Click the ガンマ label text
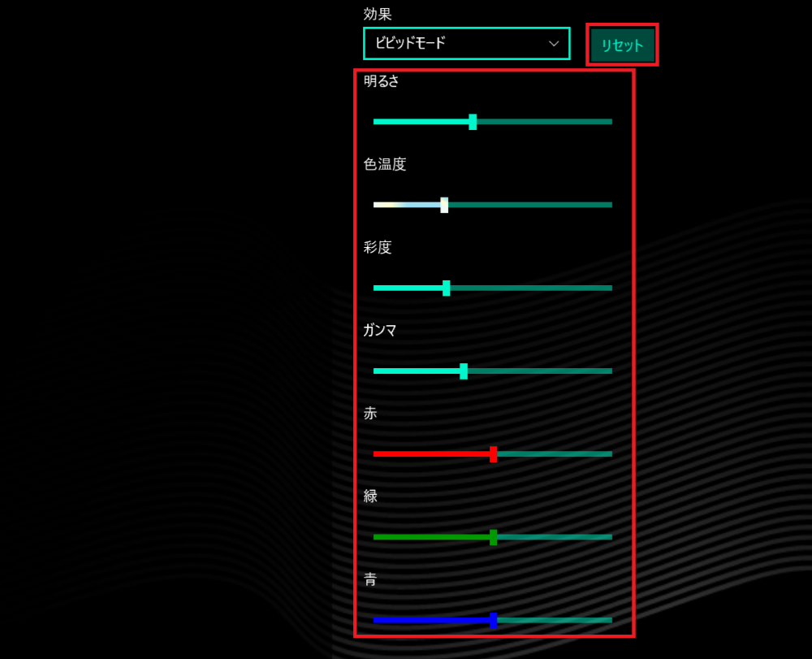The width and height of the screenshot is (812, 659). click(379, 330)
